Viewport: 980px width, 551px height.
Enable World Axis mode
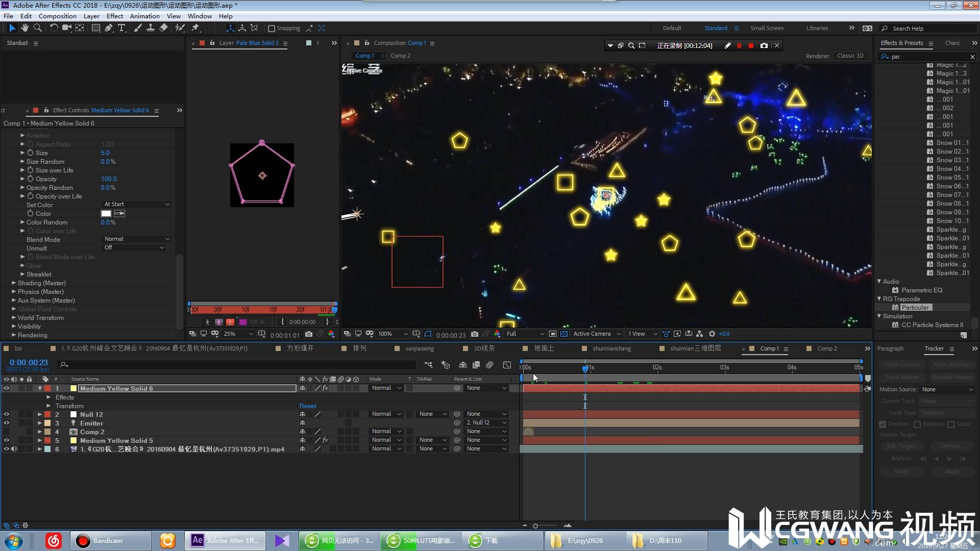242,28
